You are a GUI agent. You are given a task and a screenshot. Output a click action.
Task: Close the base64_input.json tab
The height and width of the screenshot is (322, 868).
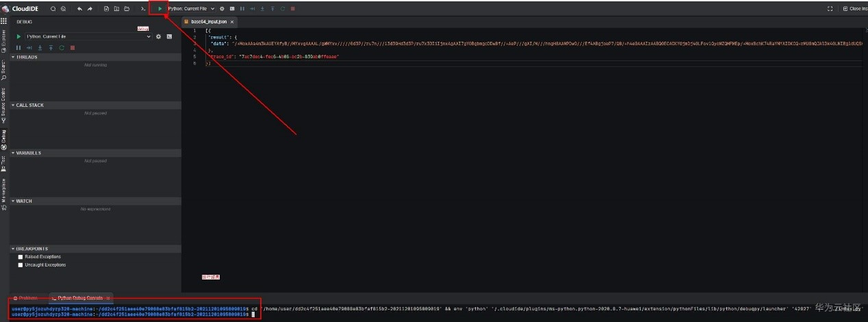[231, 22]
